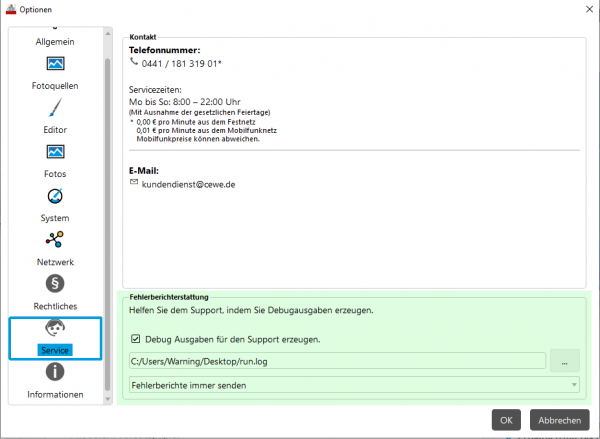The image size is (600, 439).
Task: Confirm settings with OK button
Action: (x=506, y=420)
